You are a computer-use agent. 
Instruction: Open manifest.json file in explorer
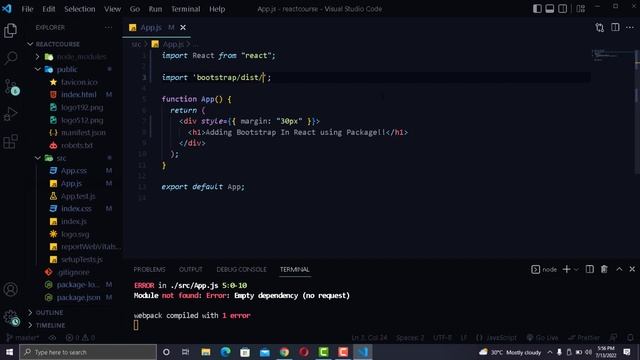tap(83, 133)
